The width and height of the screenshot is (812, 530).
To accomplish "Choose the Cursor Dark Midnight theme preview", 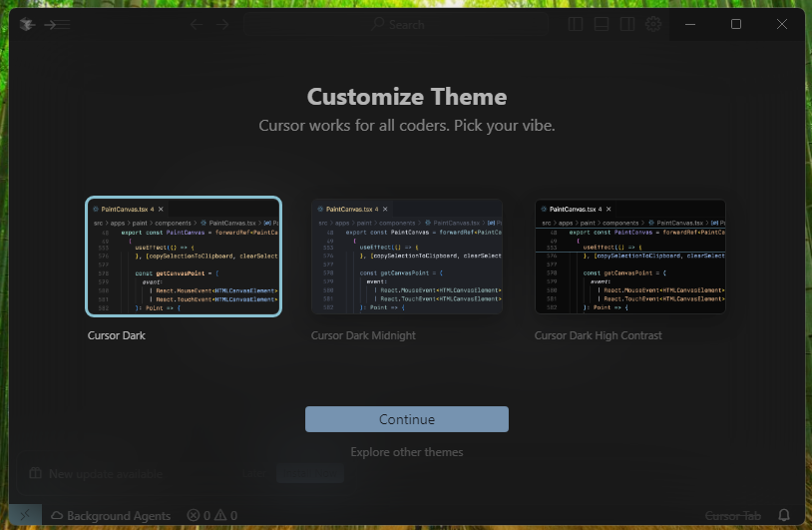I will click(x=407, y=257).
